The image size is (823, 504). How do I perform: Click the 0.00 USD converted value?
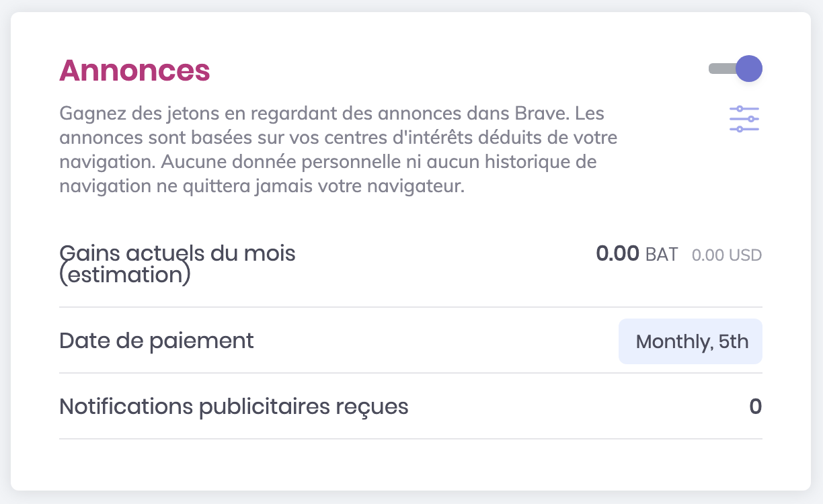726,255
